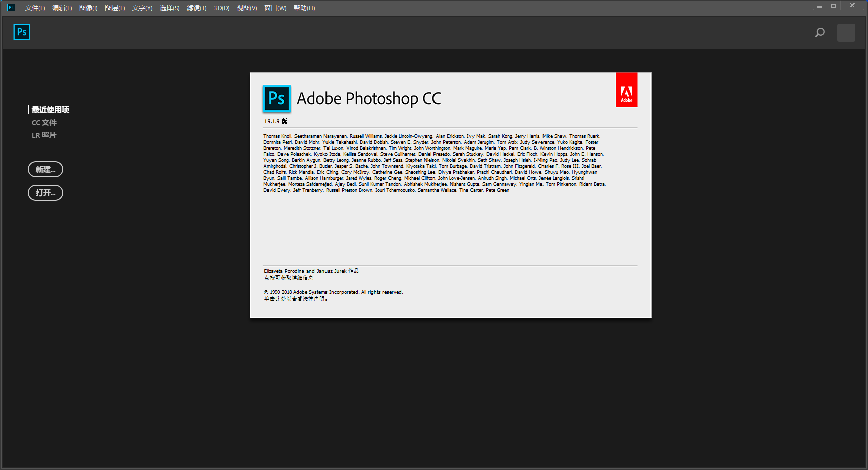Open the 滤镜(T) menu
The image size is (868, 470).
(x=196, y=8)
